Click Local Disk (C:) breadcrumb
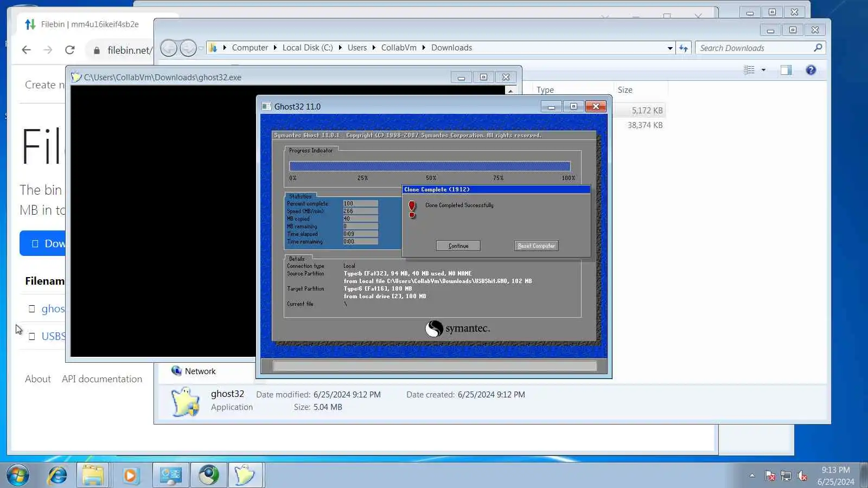The image size is (868, 488). [308, 48]
